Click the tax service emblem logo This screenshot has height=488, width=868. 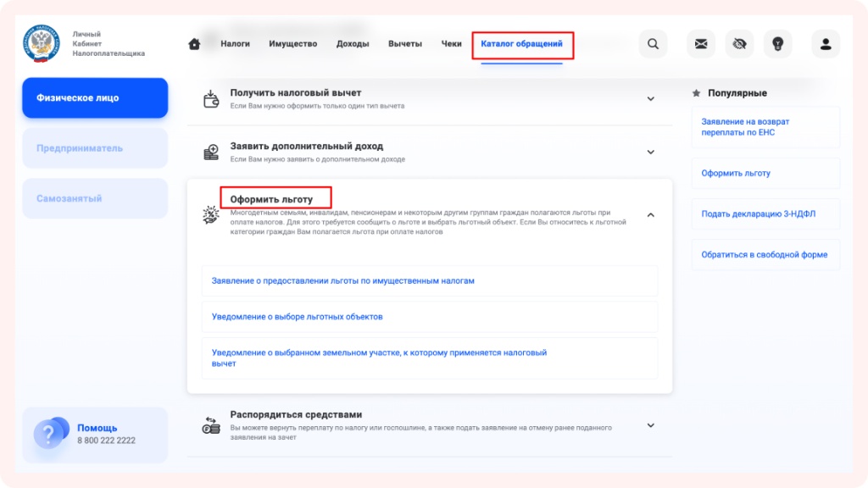42,44
